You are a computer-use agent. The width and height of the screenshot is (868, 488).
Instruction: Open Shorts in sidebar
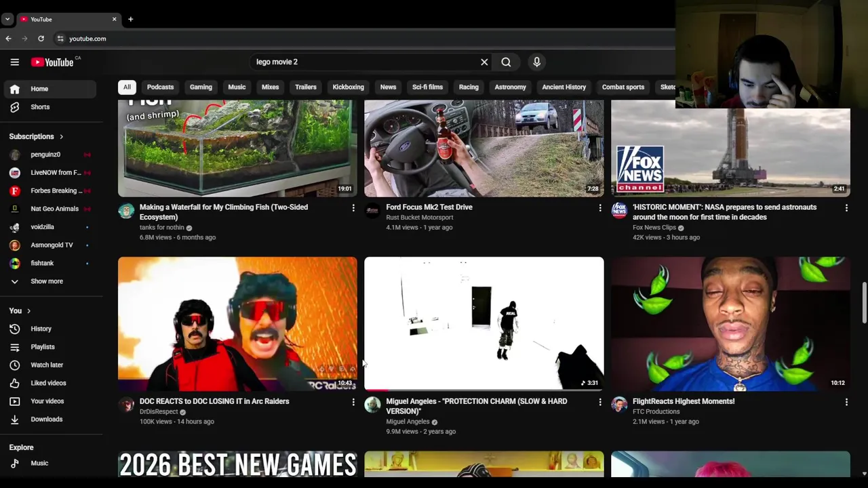point(49,107)
